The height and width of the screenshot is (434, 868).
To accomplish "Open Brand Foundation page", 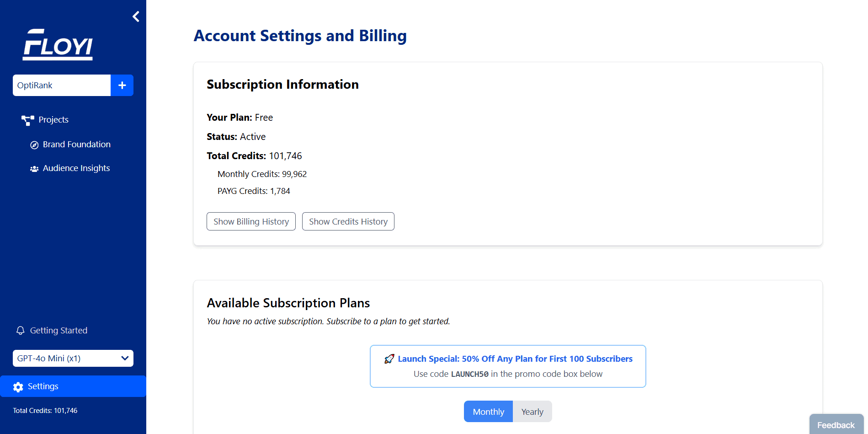I will click(x=76, y=145).
